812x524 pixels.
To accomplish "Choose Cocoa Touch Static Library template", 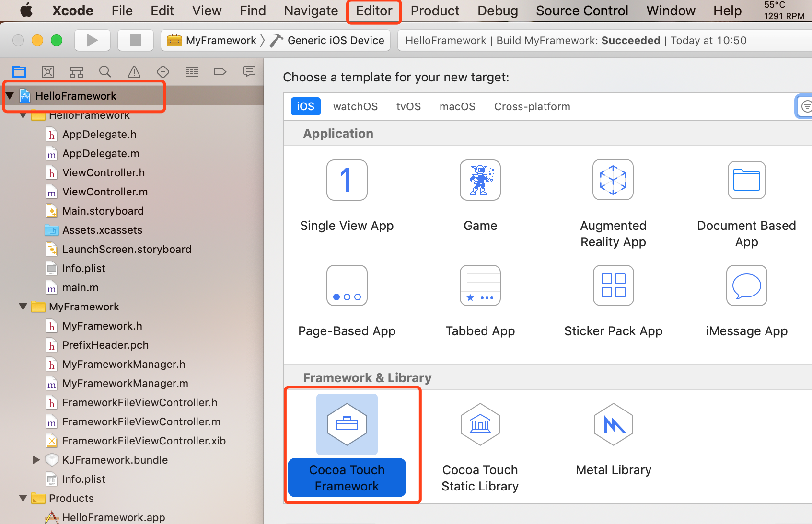I will coord(480,448).
